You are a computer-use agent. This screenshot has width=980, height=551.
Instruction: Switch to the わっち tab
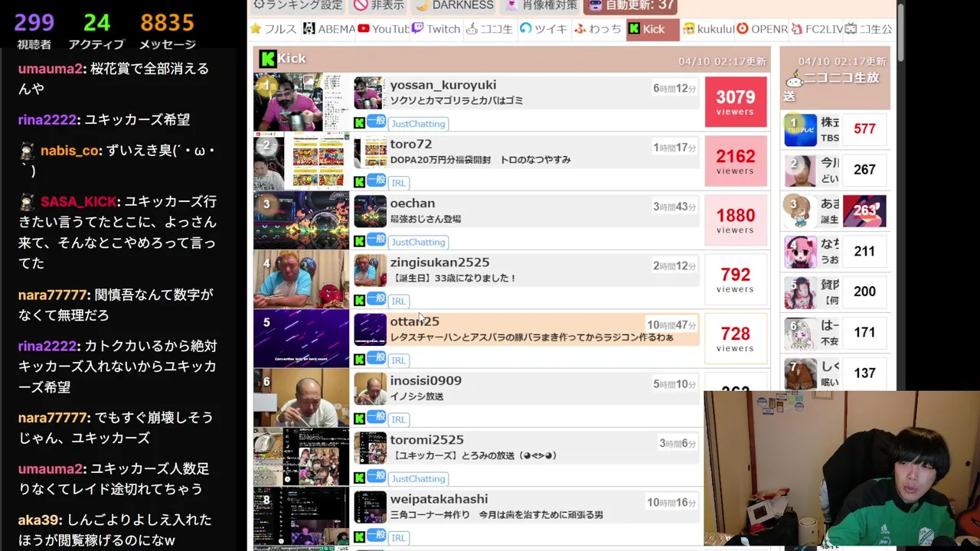(598, 29)
